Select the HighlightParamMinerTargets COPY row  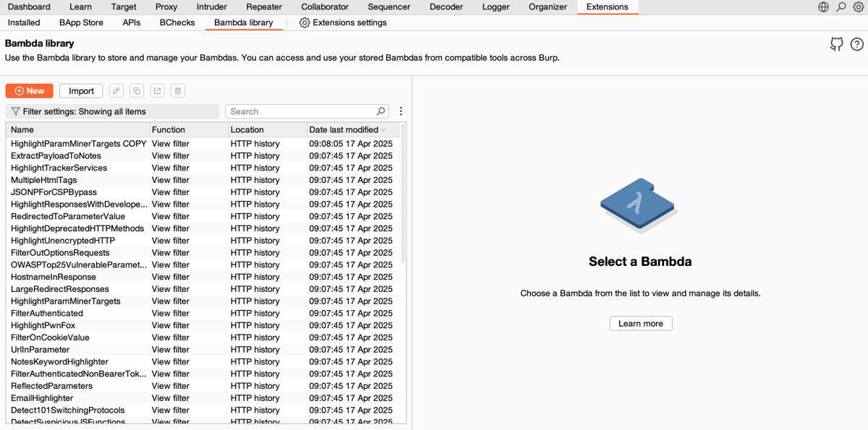point(203,144)
